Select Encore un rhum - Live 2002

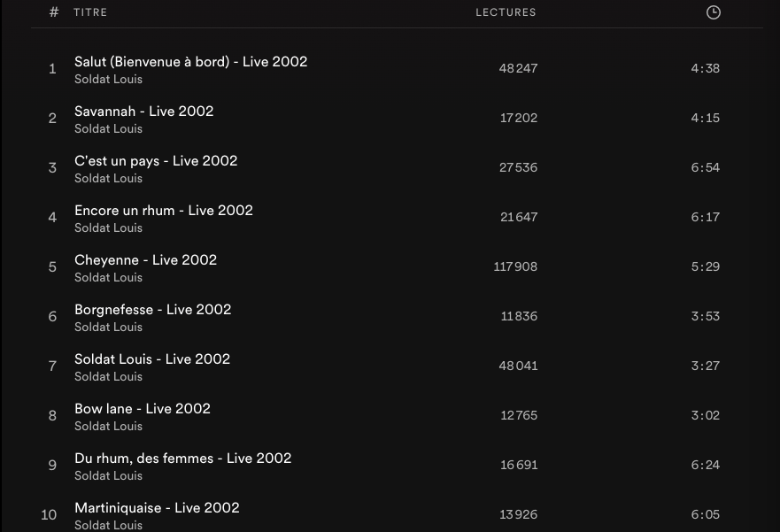coord(163,211)
